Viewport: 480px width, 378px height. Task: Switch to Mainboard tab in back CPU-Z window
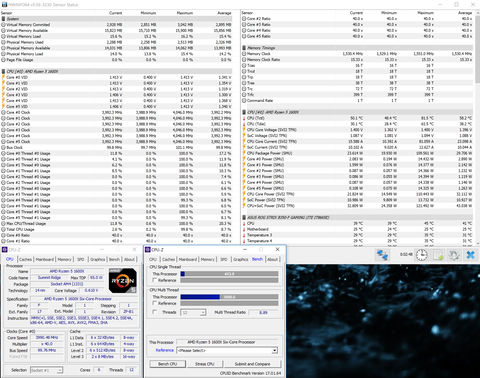click(x=45, y=259)
